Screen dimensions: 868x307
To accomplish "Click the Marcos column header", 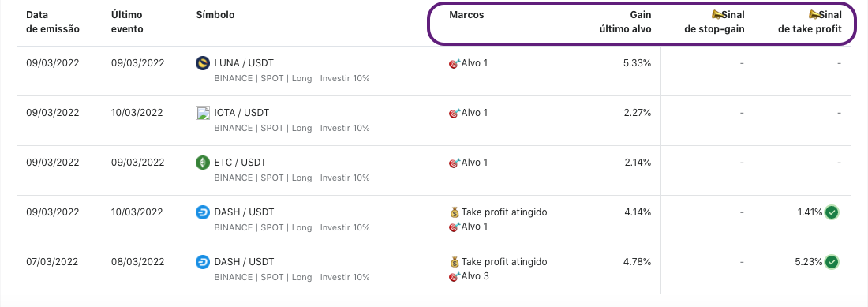I will click(x=466, y=15).
